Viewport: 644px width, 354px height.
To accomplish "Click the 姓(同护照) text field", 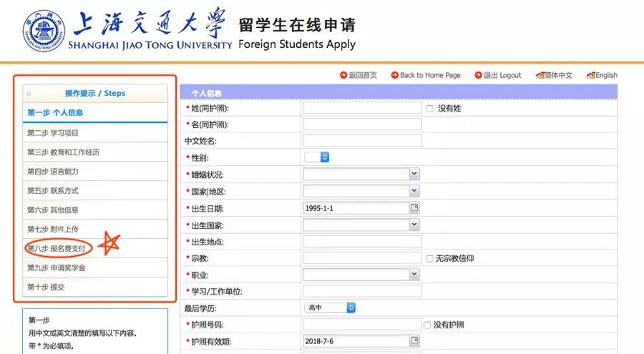I will pyautogui.click(x=361, y=108).
